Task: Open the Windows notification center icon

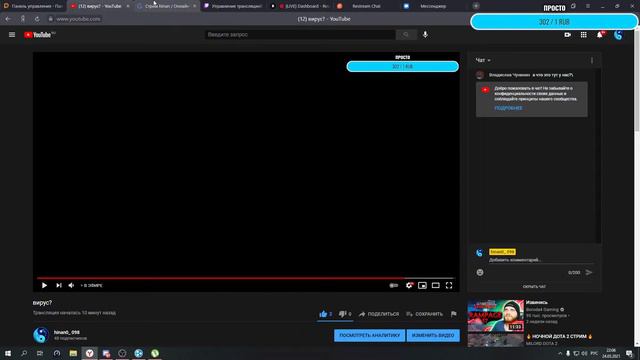Action: click(629, 353)
